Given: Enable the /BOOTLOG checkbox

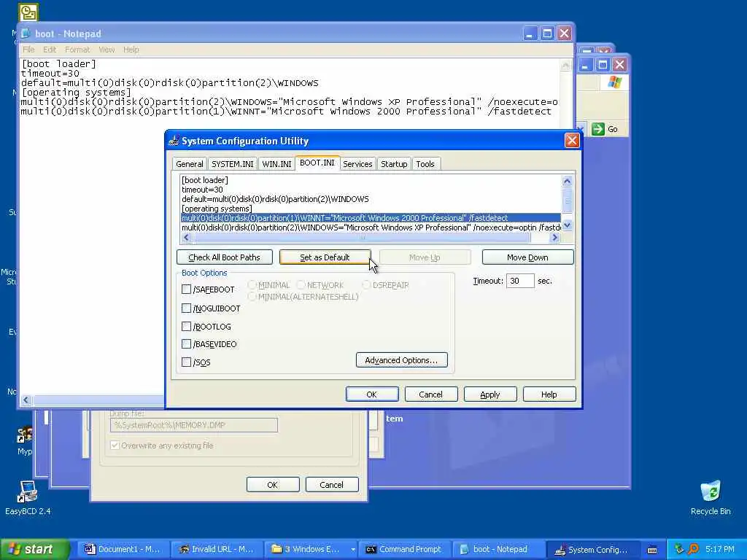Looking at the screenshot, I should pos(186,326).
